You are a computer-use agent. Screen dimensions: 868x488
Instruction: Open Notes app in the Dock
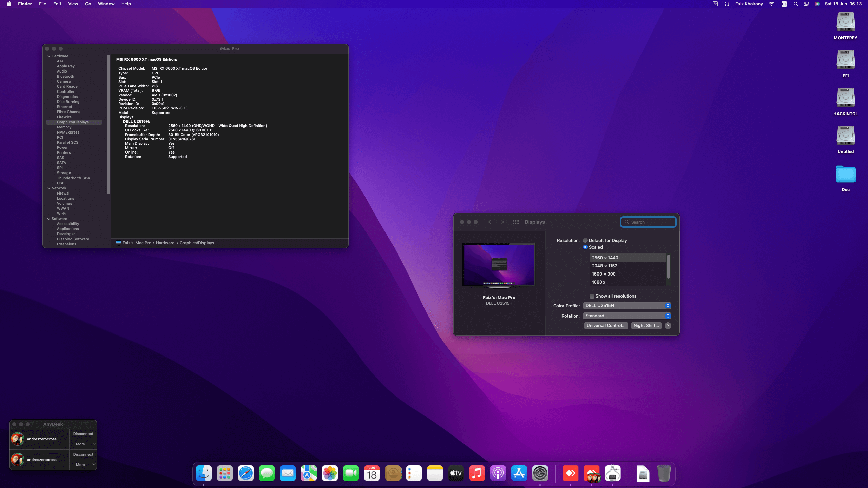click(x=435, y=473)
